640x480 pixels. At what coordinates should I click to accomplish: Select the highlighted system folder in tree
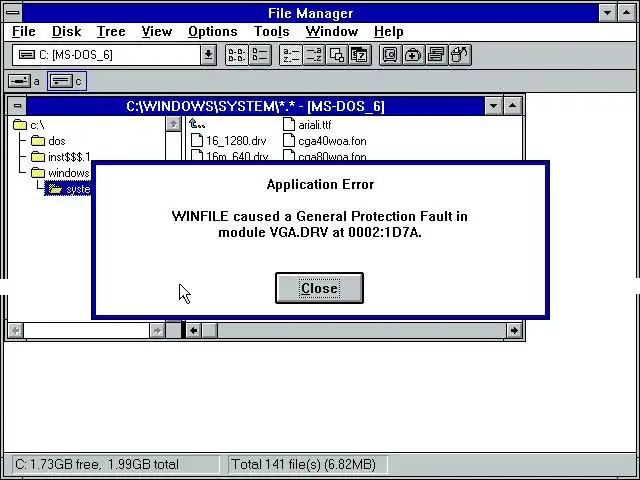point(68,189)
